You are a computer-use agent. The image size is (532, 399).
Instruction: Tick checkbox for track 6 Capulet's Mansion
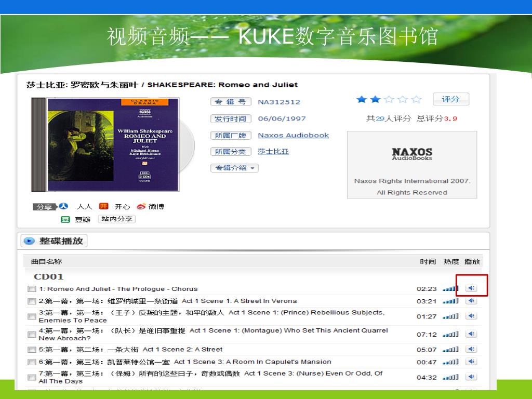[x=32, y=362]
